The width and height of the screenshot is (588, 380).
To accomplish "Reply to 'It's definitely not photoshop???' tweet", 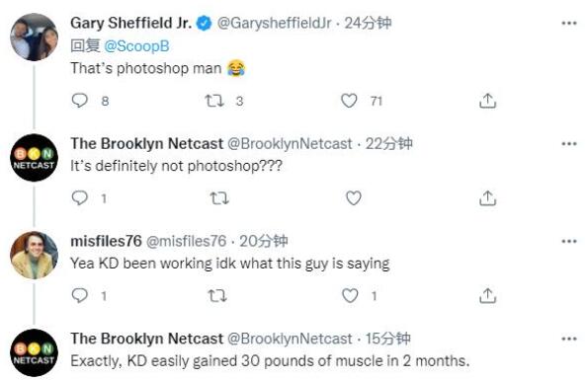I will 79,197.
